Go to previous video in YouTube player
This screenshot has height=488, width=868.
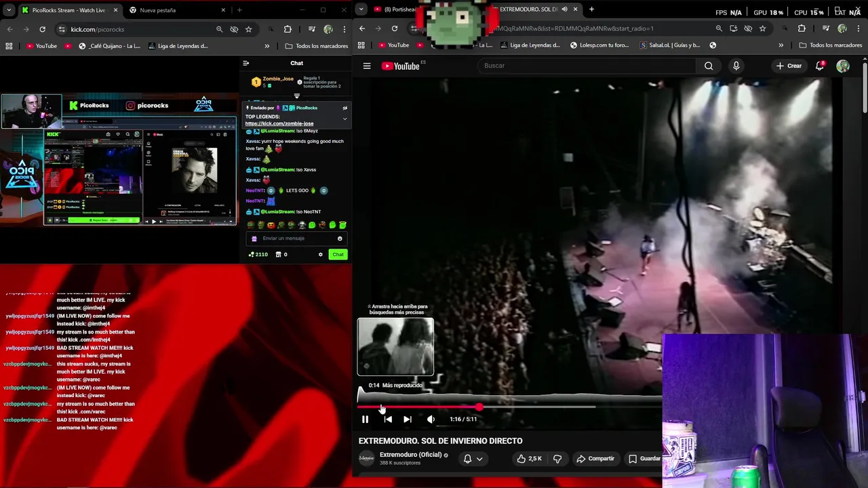pyautogui.click(x=388, y=420)
